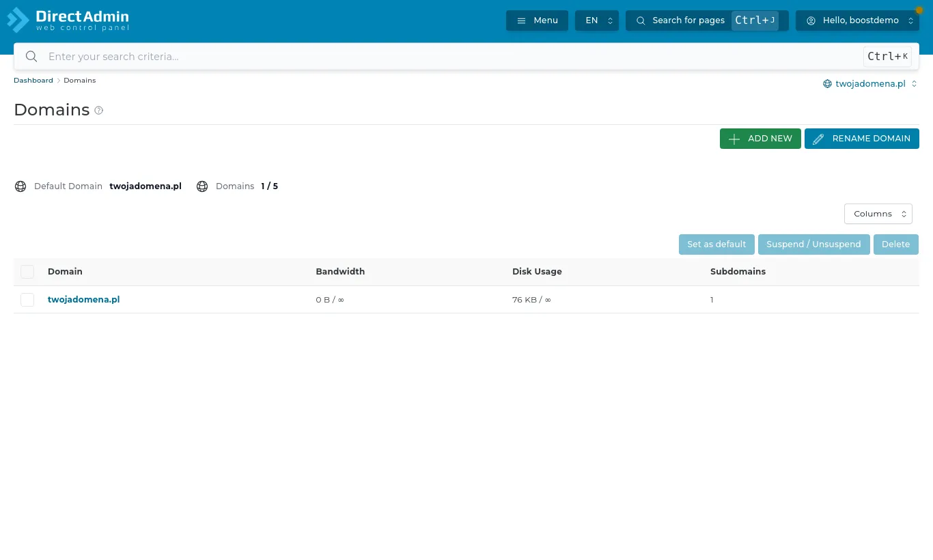Click the Bandwidth column header
The height and width of the screenshot is (560, 933).
coord(340,272)
